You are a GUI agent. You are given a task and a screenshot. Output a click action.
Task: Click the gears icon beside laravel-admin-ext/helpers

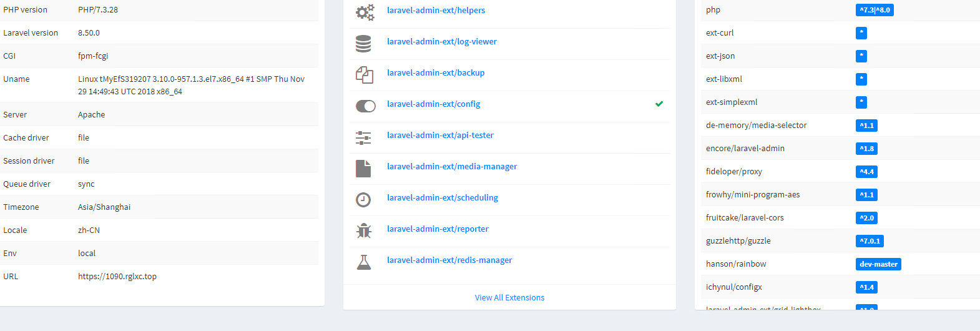pos(365,12)
